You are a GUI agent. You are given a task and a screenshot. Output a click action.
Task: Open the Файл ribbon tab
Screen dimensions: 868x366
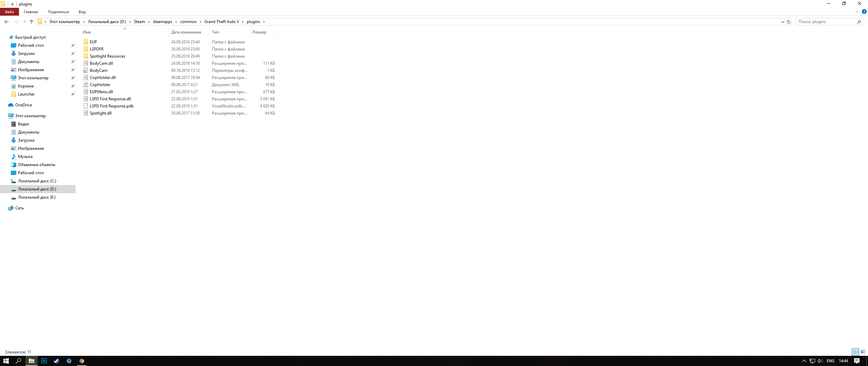[9, 12]
